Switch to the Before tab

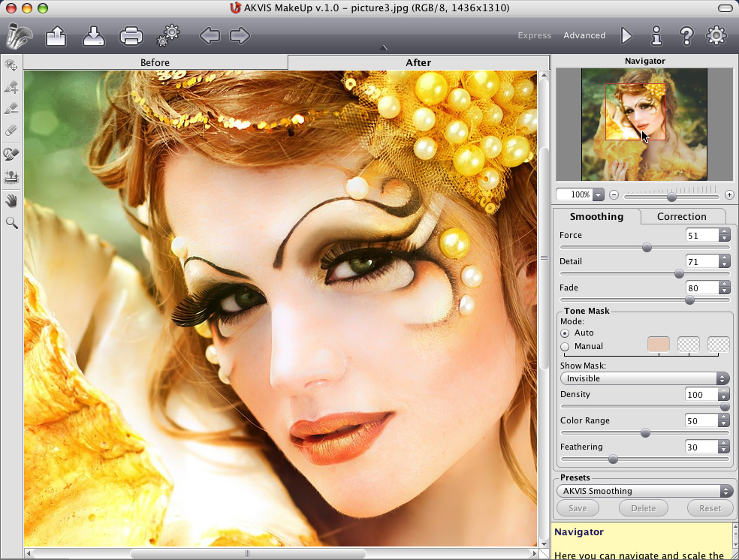155,62
